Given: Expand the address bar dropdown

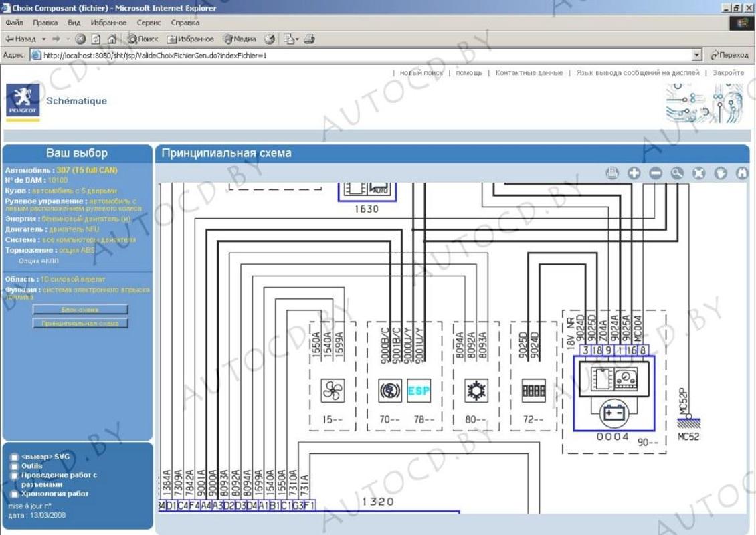Looking at the screenshot, I should (x=696, y=55).
